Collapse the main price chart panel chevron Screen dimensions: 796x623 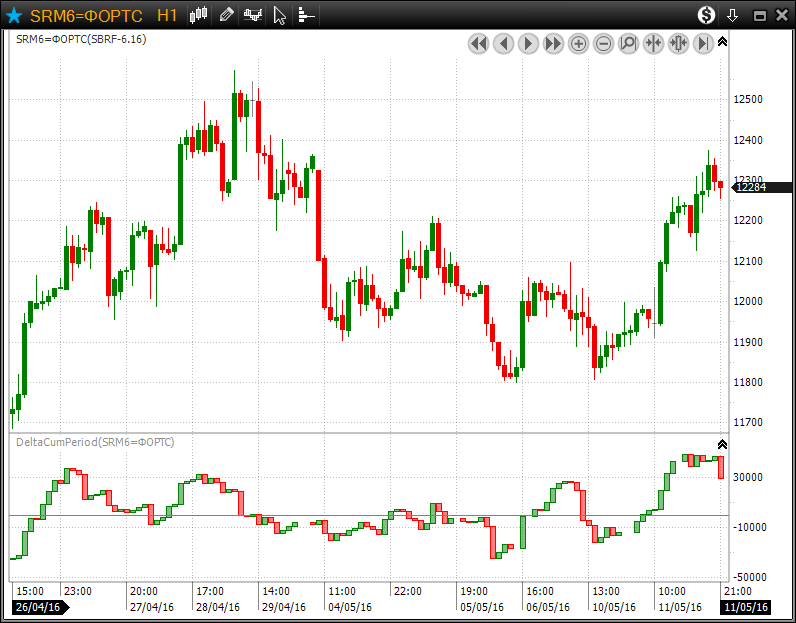point(723,42)
